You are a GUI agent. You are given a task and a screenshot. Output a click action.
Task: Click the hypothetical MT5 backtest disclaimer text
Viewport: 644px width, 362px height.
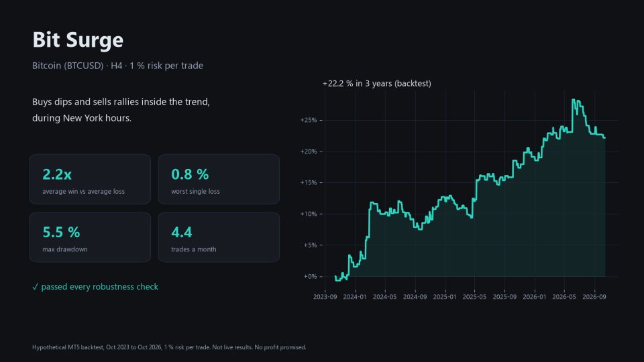click(x=169, y=347)
